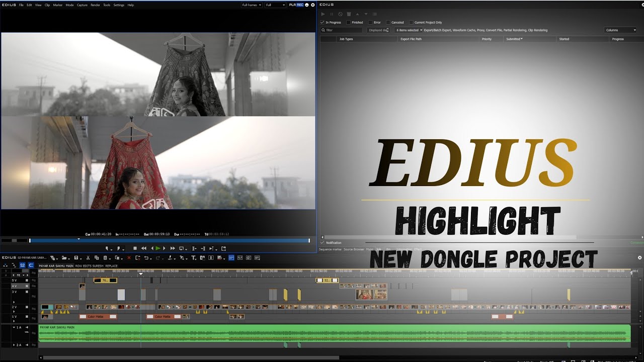Image resolution: width=644 pixels, height=362 pixels.
Task: Enable the Error checkbox
Action: [x=370, y=23]
